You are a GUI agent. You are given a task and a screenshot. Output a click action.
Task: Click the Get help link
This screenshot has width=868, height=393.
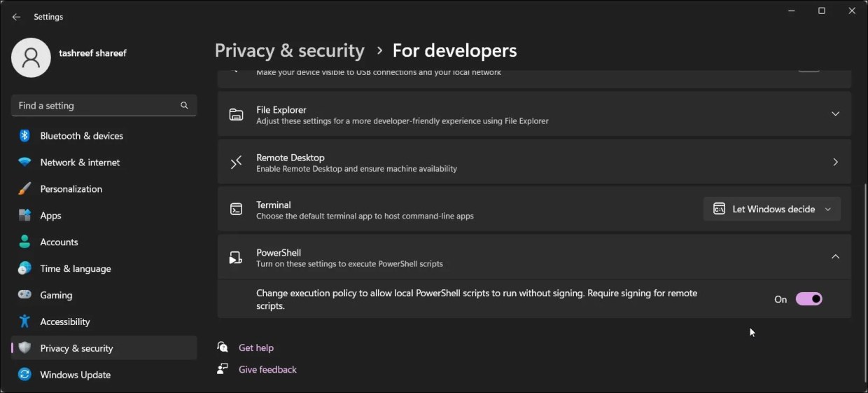pyautogui.click(x=256, y=347)
